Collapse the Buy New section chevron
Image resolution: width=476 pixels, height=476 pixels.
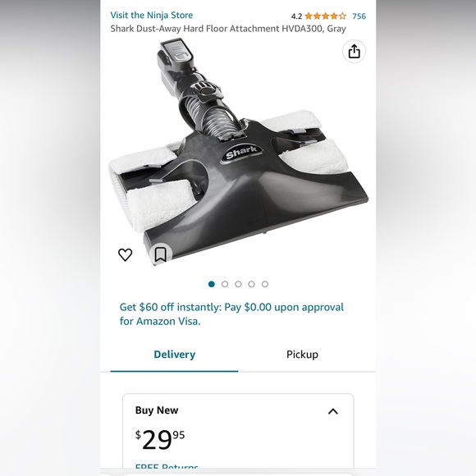point(333,411)
